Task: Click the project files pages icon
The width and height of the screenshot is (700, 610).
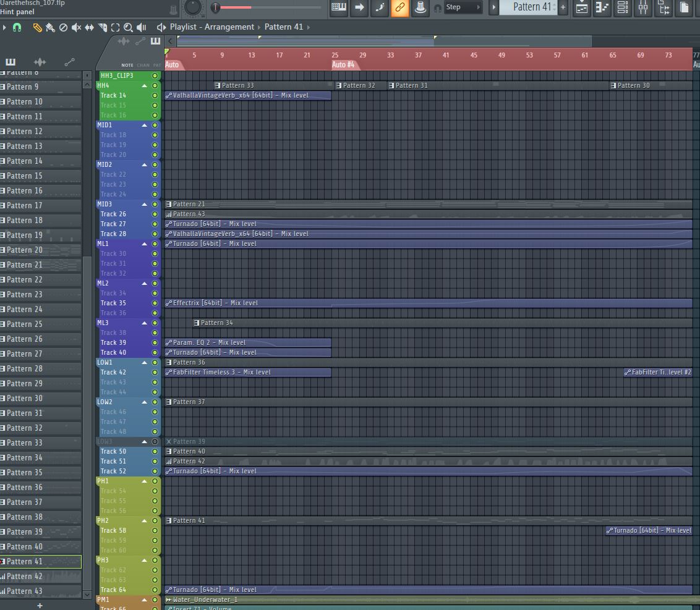Action: coord(685,7)
